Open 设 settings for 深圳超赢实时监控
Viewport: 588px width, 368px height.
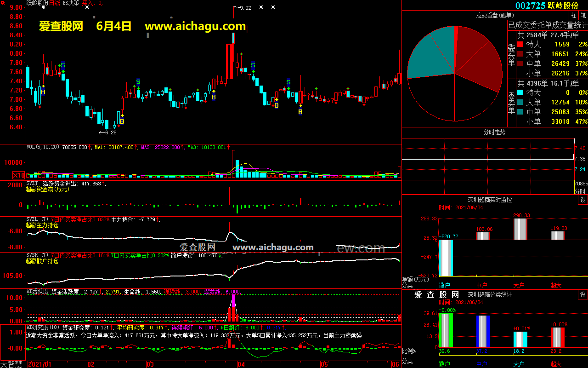point(583,200)
